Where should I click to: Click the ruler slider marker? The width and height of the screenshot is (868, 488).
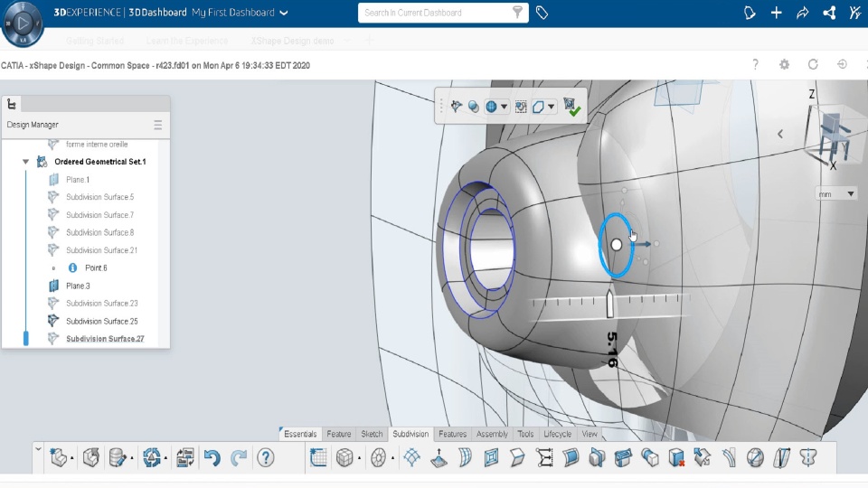pyautogui.click(x=609, y=304)
